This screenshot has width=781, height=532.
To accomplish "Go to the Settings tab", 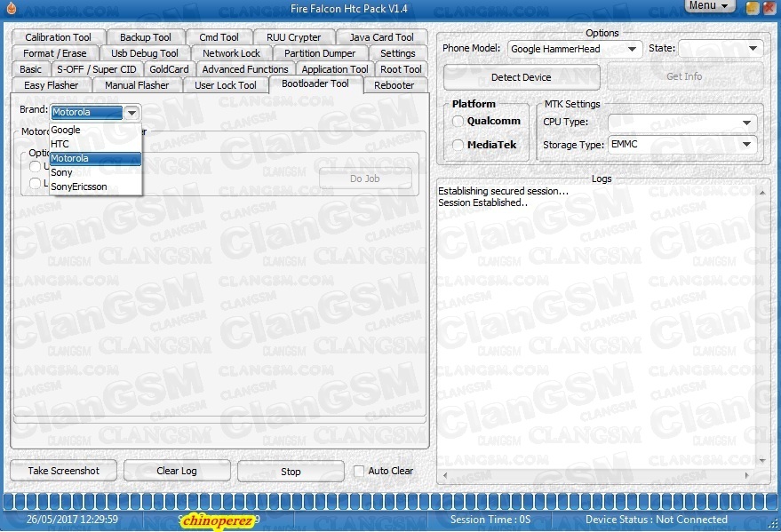I will [397, 53].
